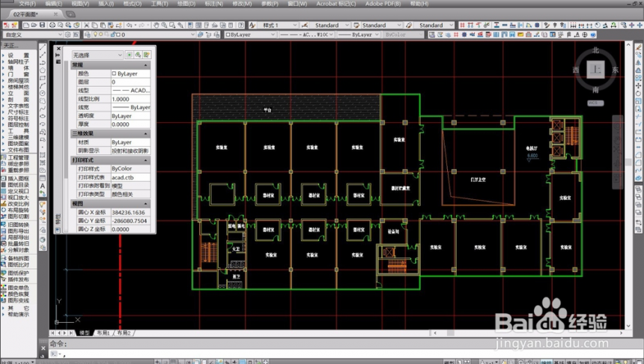The height and width of the screenshot is (364, 644).
Task: Click the Undo arrow icon
Action: [x=129, y=25]
